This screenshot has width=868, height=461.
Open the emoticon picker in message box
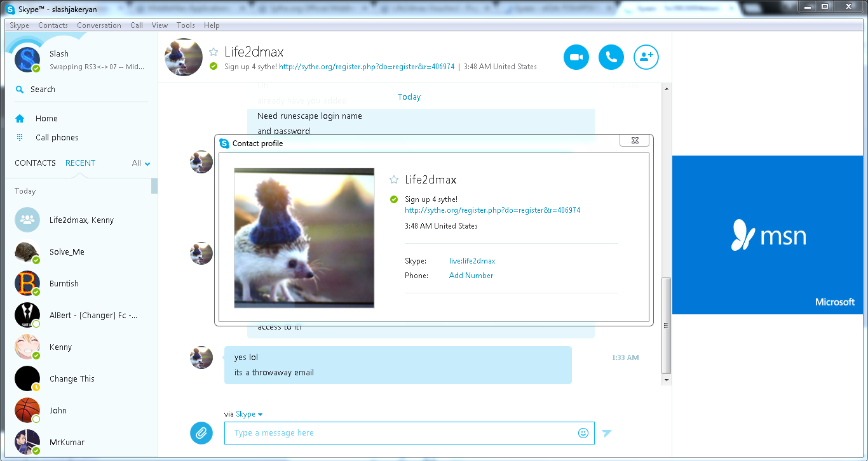583,433
